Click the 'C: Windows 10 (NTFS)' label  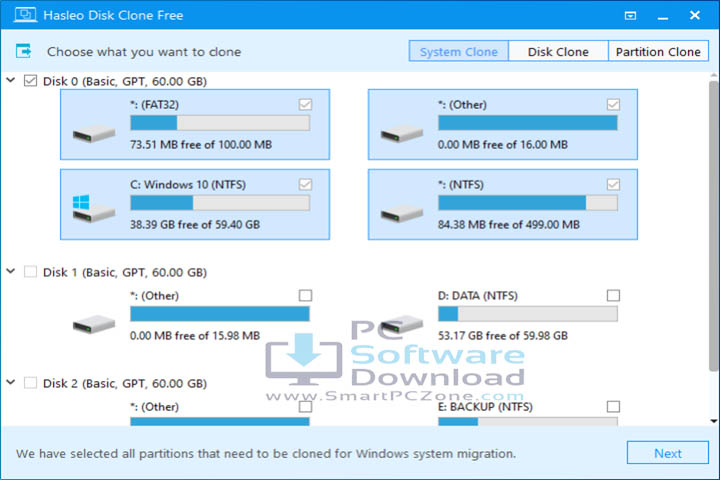point(188,185)
